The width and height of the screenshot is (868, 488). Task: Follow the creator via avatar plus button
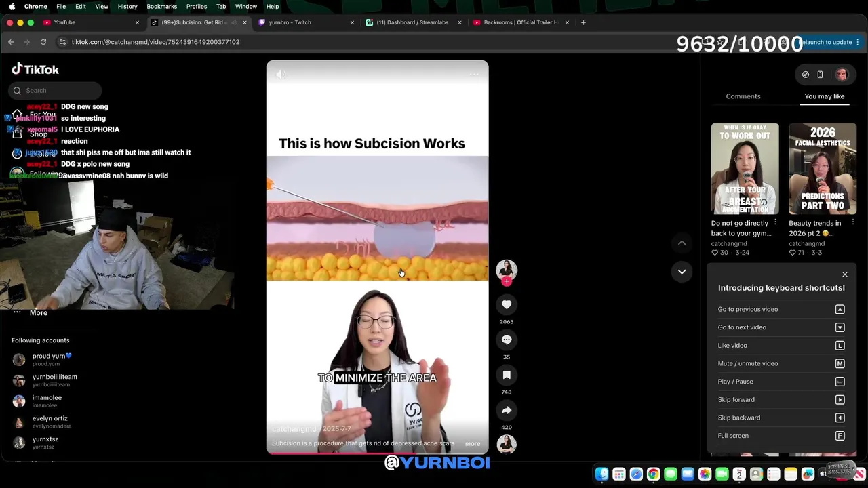tap(507, 281)
